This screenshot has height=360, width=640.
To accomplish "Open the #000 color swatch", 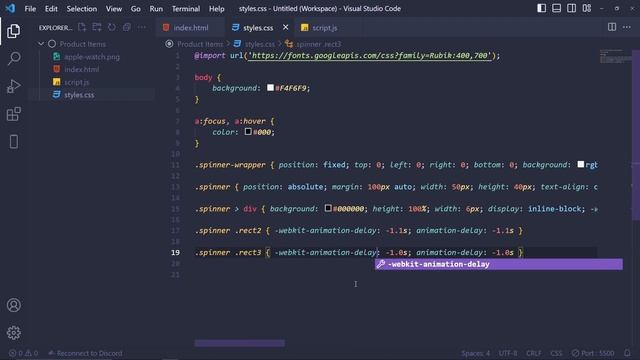I will pyautogui.click(x=248, y=131).
